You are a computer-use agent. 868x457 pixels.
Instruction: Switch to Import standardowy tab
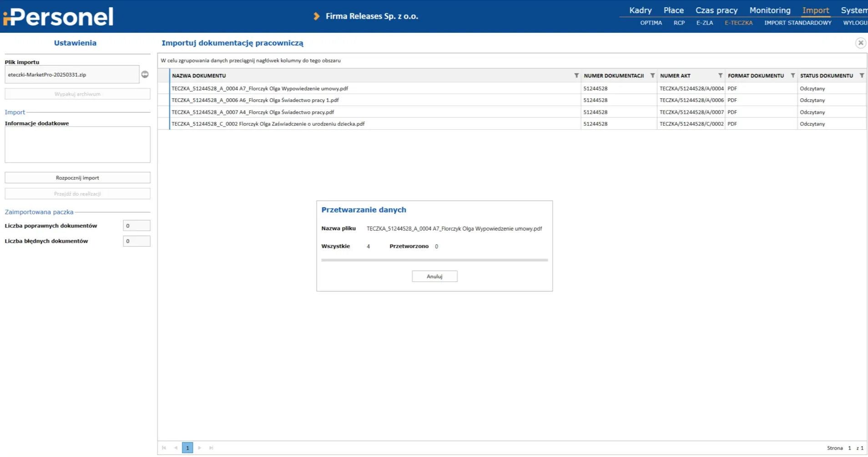(797, 23)
